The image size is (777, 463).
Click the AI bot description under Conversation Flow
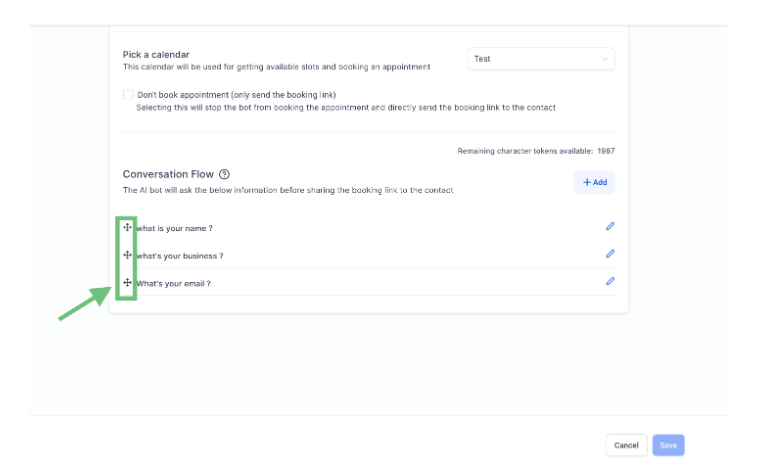click(288, 190)
